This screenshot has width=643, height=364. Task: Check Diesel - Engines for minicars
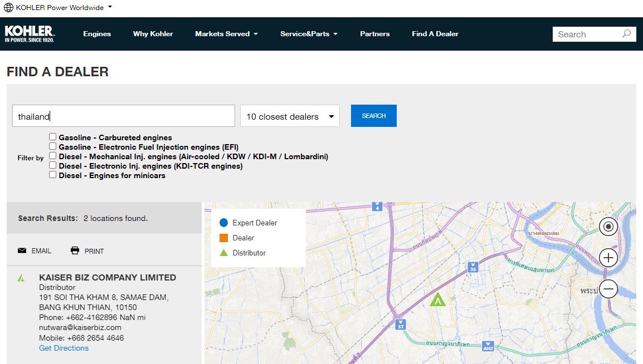click(52, 175)
